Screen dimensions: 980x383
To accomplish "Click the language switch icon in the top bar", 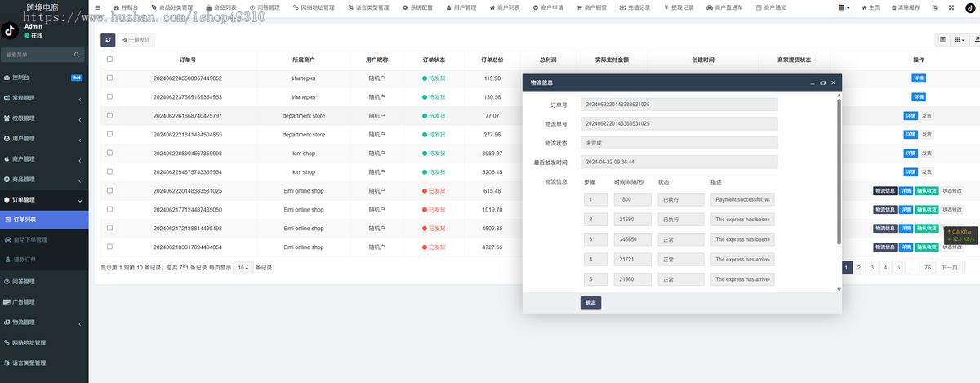I will click(933, 7).
